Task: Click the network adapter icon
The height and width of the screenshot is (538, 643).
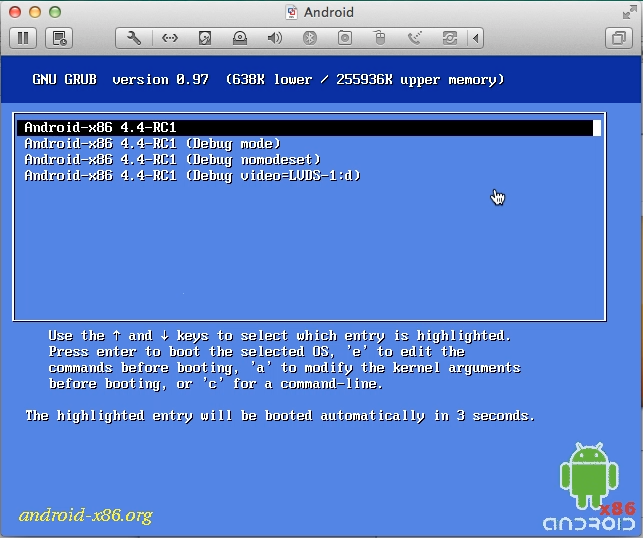Action: coord(169,38)
